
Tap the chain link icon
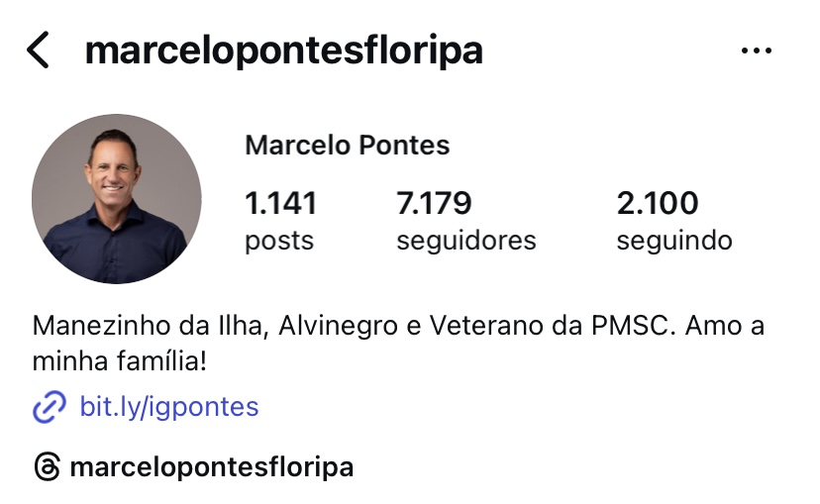click(50, 407)
